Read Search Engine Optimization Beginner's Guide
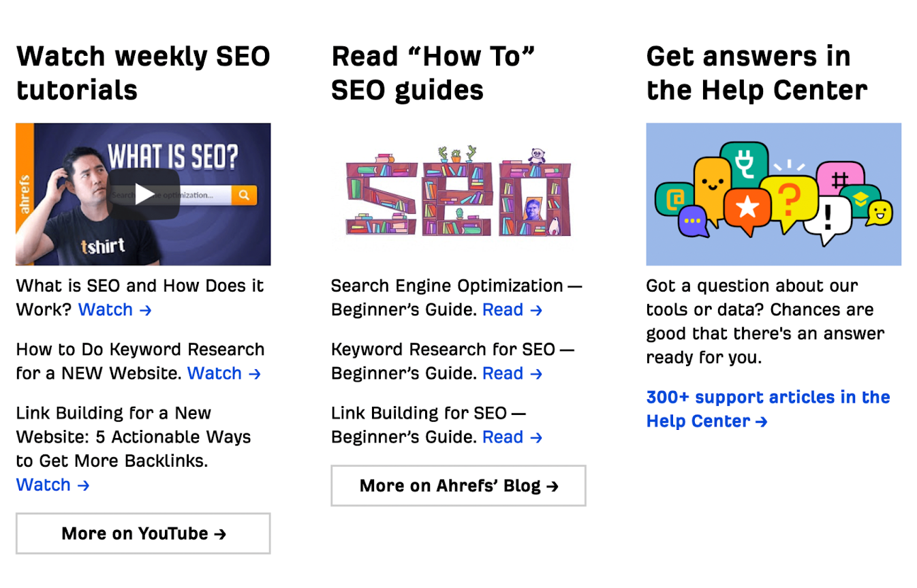Screen dimensions: 917x588 (x=512, y=309)
